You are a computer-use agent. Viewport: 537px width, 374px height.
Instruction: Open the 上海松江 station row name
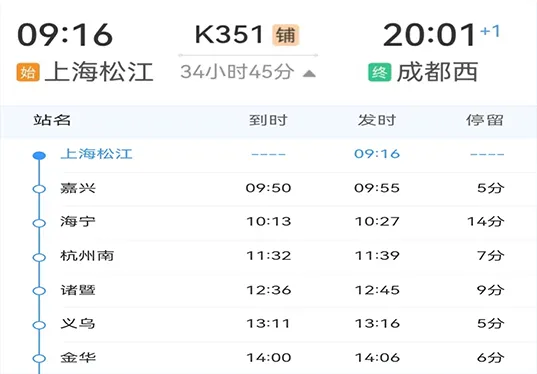96,154
